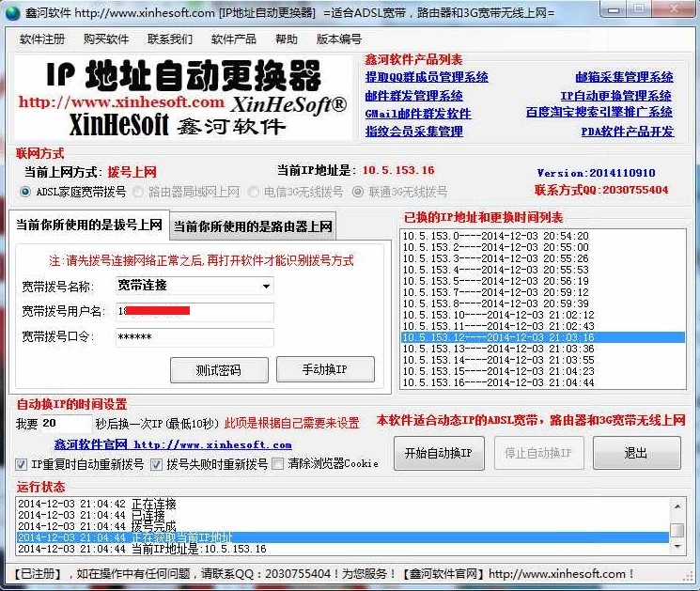Click 开始自动换IP button

(439, 453)
